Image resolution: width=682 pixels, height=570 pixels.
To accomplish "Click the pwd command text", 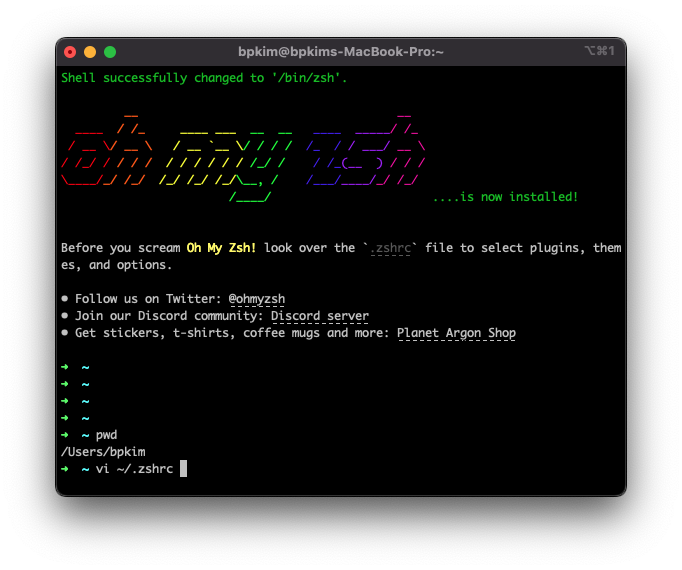I will (x=107, y=435).
